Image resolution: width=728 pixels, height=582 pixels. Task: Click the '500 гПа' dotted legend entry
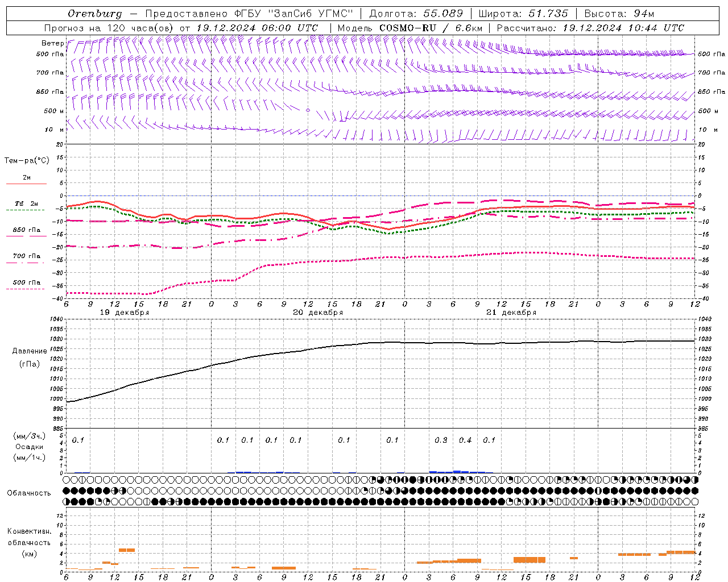pos(26,282)
